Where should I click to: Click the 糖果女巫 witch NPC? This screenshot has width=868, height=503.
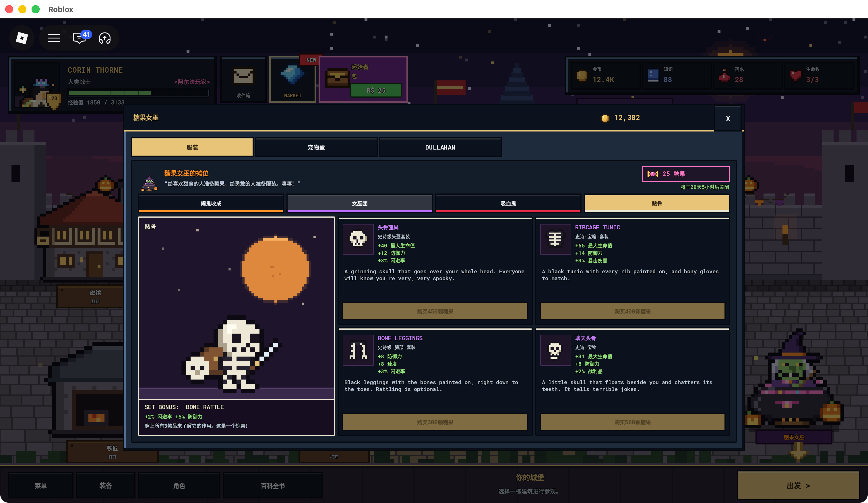point(794,379)
